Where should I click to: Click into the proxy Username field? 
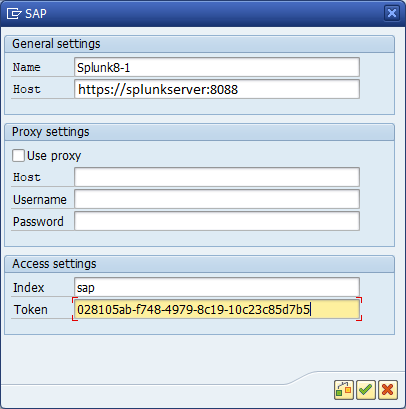tap(217, 199)
